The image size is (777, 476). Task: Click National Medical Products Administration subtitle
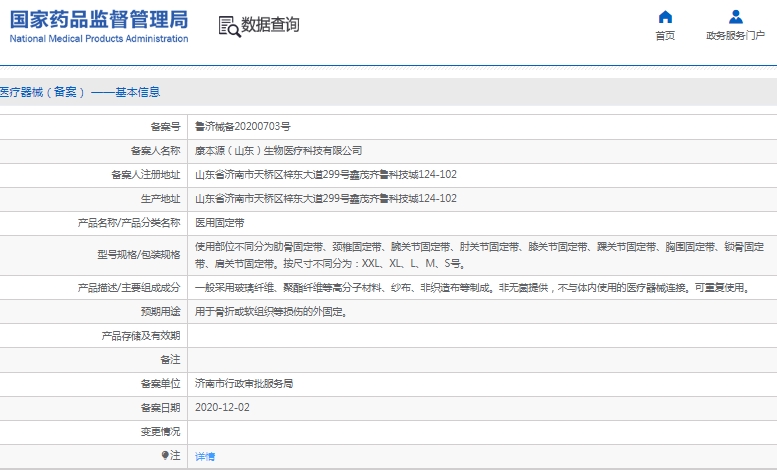[x=99, y=39]
